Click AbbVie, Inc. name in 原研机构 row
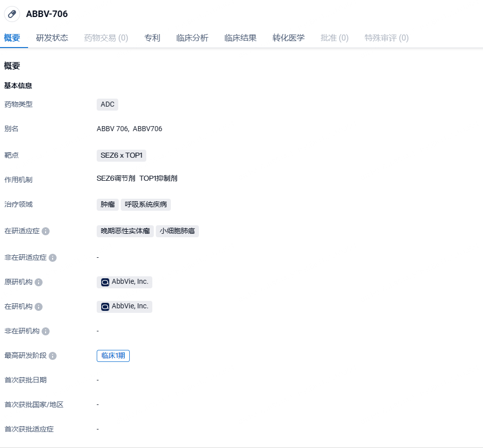This screenshot has height=448, width=483. pyautogui.click(x=130, y=281)
